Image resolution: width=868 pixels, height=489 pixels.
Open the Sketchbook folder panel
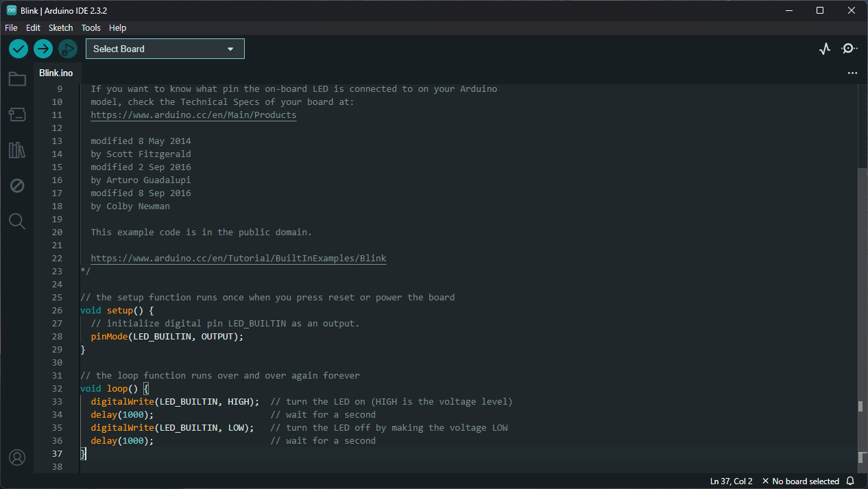pos(17,79)
